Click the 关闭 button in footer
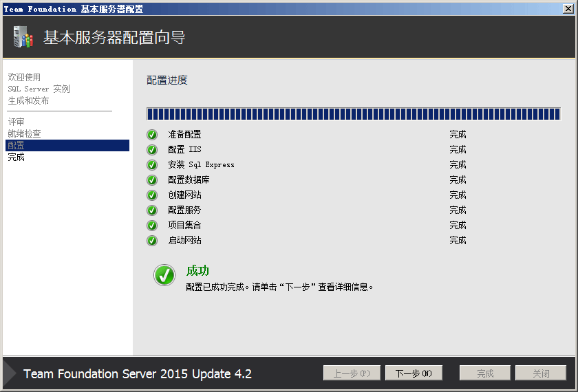The height and width of the screenshot is (392, 578). (541, 373)
